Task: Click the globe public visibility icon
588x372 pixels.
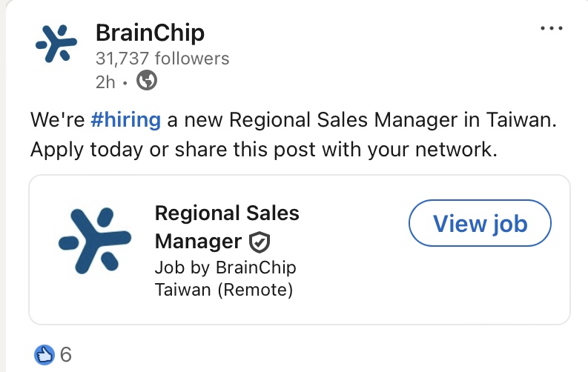Action: 148,82
